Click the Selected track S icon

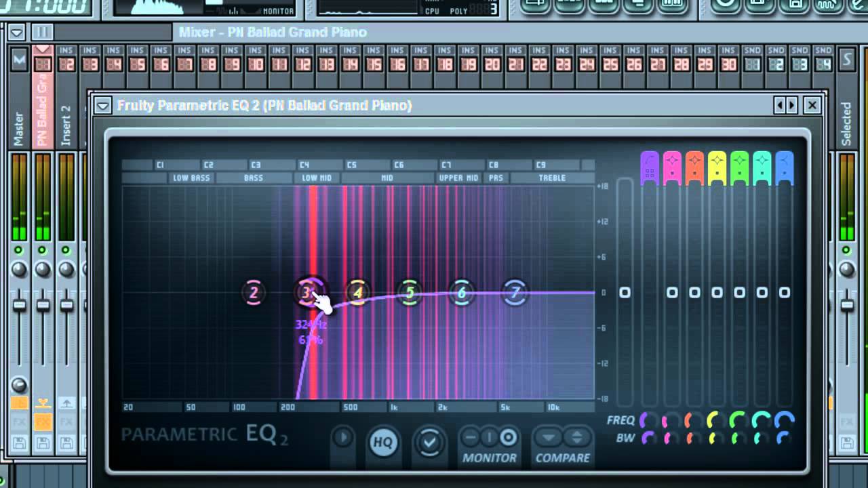pyautogui.click(x=846, y=60)
